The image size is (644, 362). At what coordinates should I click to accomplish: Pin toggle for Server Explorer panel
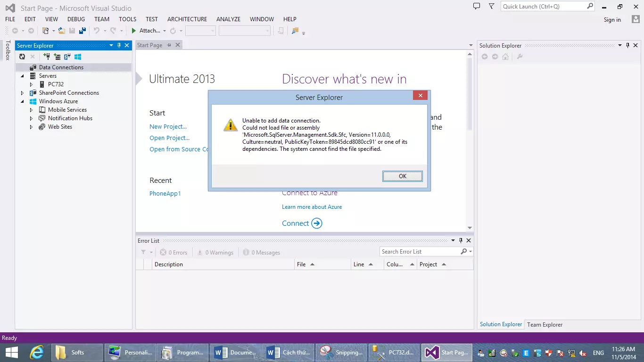119,45
